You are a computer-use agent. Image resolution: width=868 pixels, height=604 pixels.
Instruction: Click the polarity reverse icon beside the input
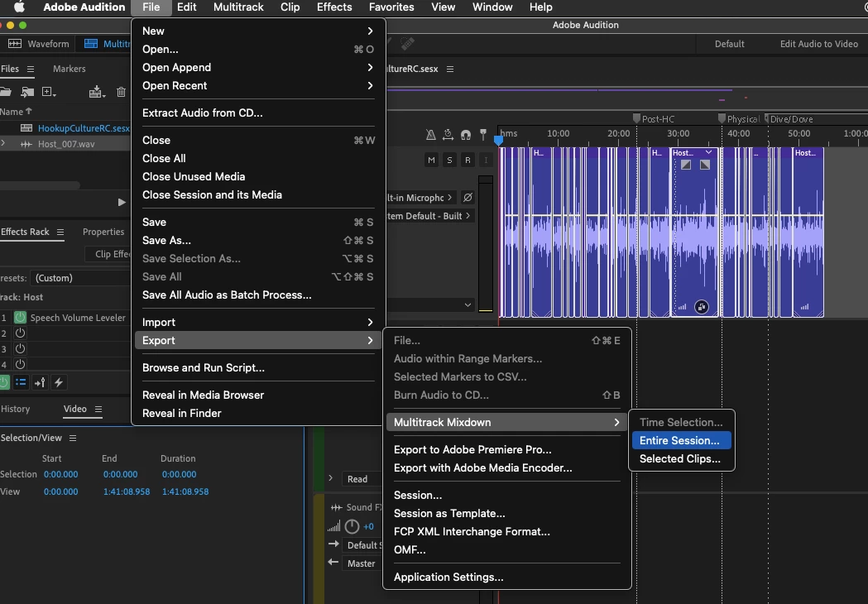(468, 197)
